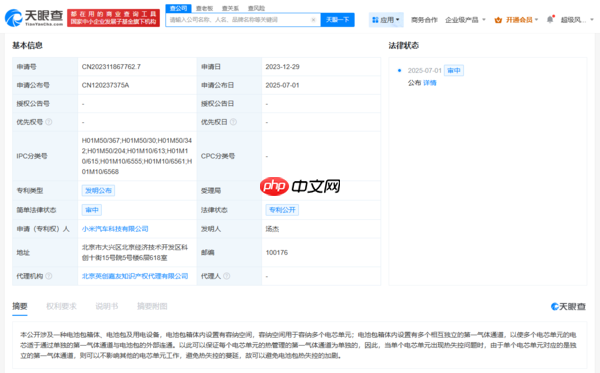
Task: Click the crown VIP membership icon
Action: pyautogui.click(x=498, y=20)
